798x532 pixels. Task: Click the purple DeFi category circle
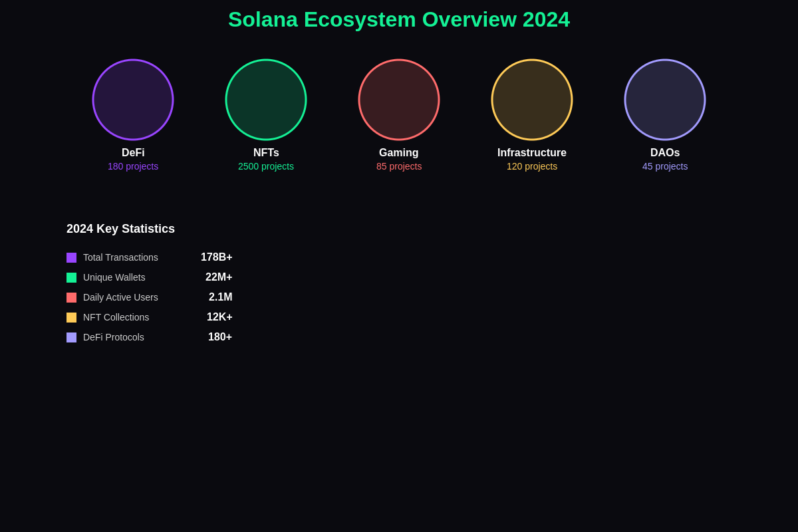pyautogui.click(x=133, y=100)
